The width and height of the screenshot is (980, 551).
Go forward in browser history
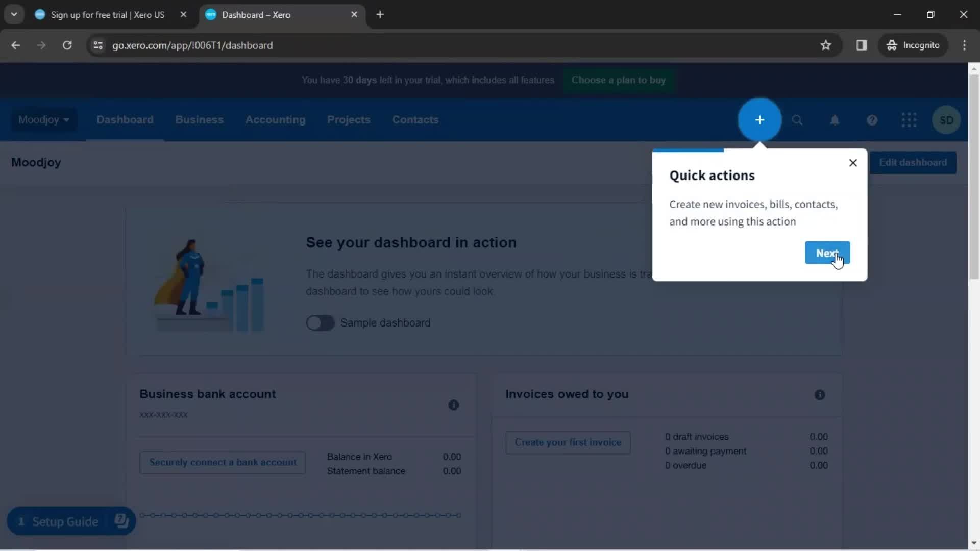tap(41, 45)
